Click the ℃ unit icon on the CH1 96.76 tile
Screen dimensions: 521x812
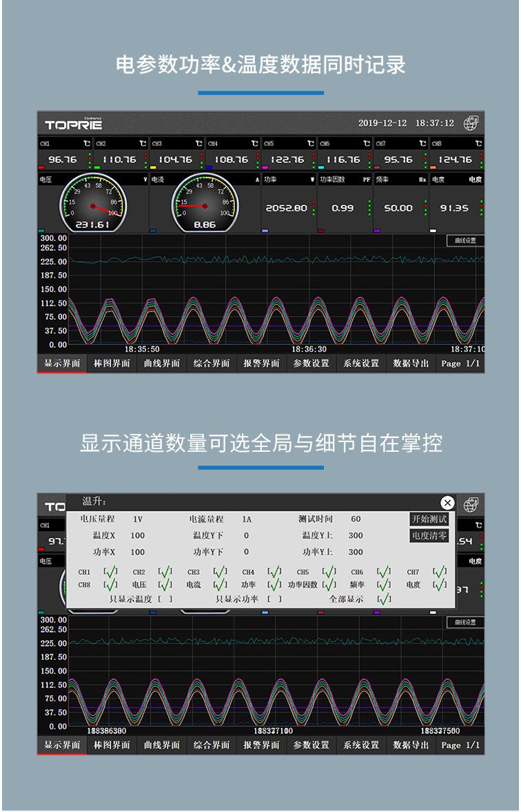coord(86,144)
